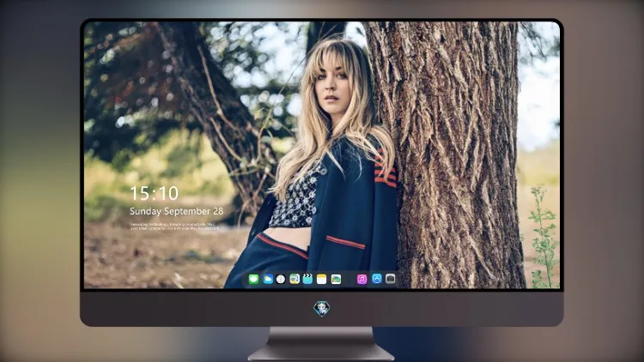Open the Maps icon in the dock

point(295,279)
